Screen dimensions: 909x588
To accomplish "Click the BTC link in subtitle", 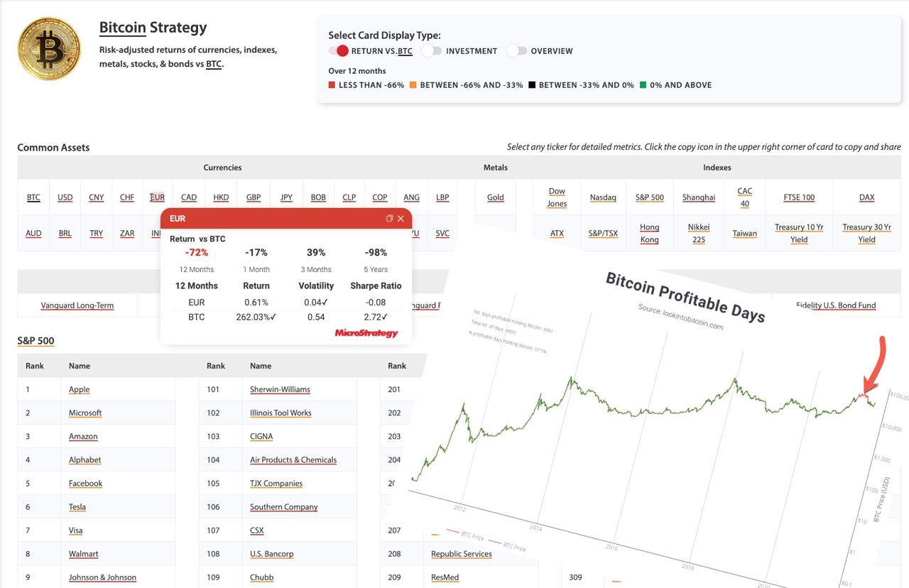I will 214,64.
